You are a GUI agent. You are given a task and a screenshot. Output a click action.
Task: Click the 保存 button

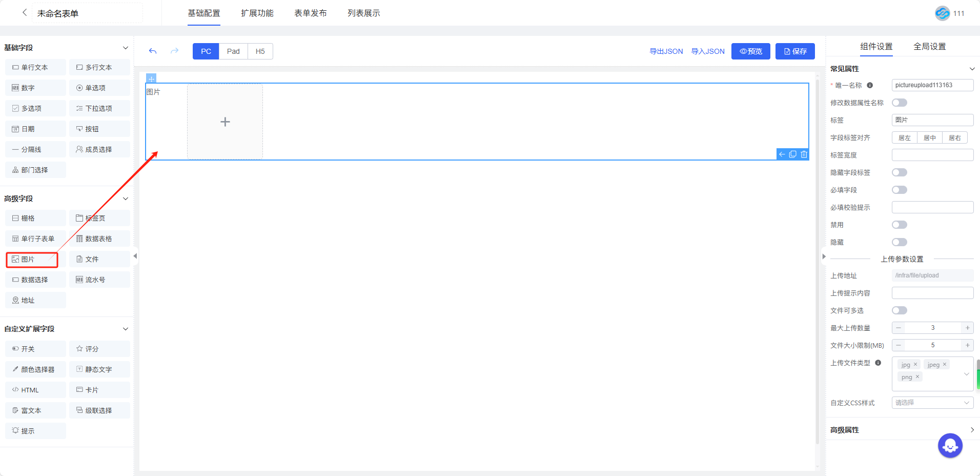[x=795, y=51]
